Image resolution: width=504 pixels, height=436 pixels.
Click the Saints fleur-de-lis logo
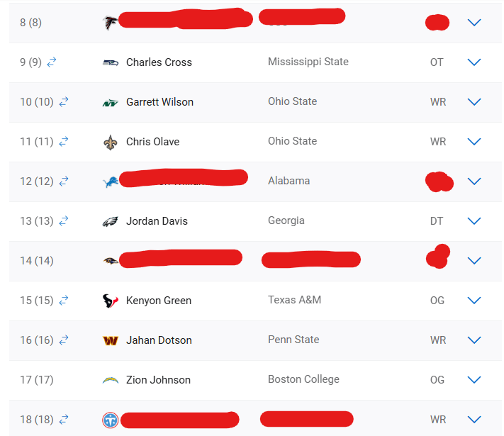tap(111, 142)
